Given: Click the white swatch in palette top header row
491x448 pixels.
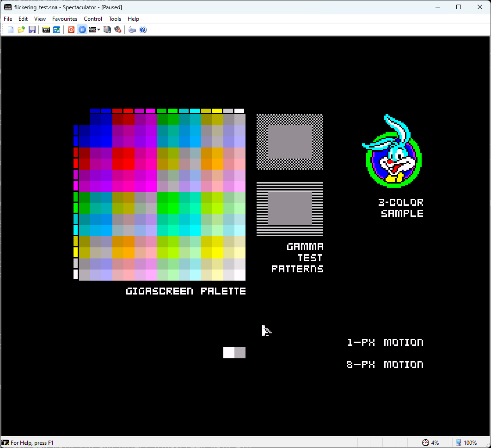Looking at the screenshot, I should point(239,110).
